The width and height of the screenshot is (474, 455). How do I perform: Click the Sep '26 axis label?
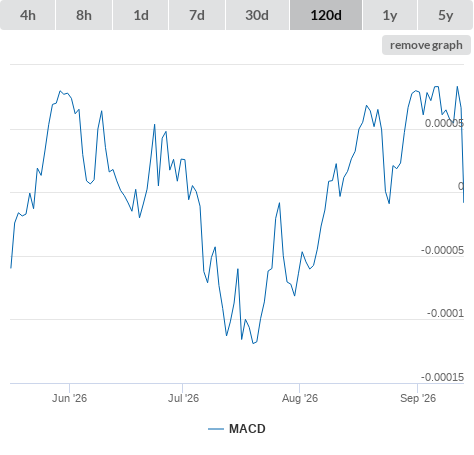pos(418,398)
